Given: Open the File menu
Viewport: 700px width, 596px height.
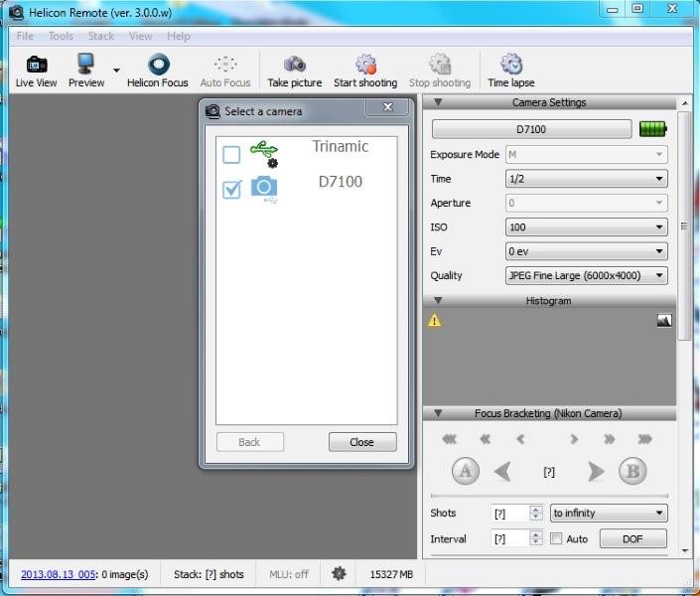Looking at the screenshot, I should (25, 36).
